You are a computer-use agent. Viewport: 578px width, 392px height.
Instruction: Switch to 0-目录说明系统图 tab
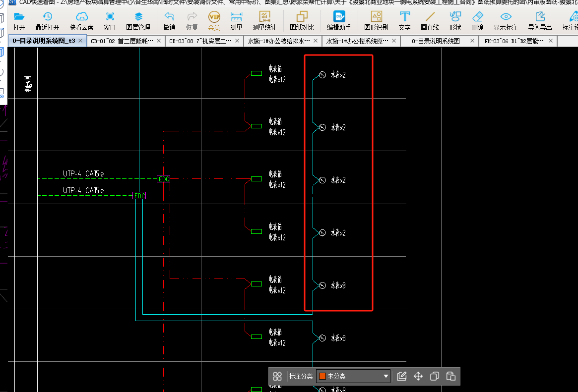pos(436,41)
